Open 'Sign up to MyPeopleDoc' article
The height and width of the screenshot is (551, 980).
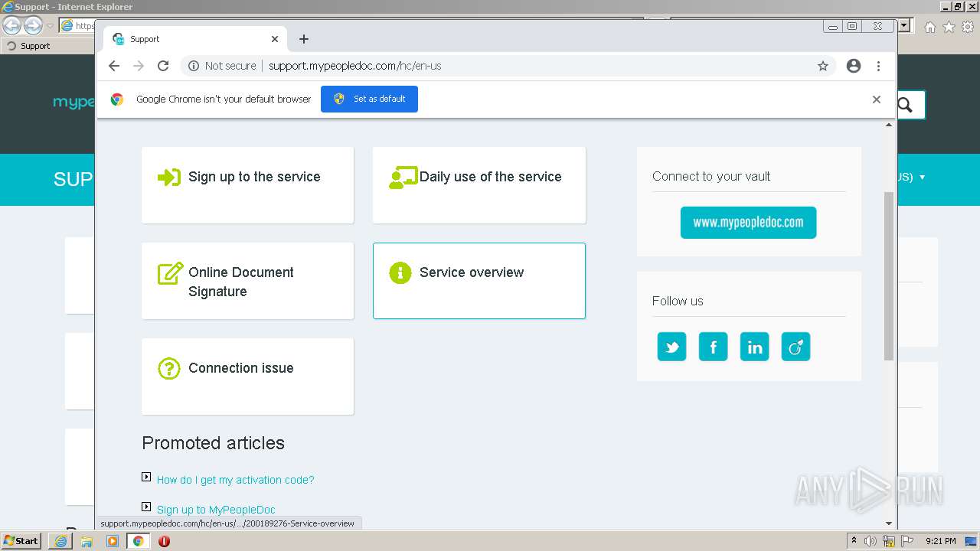point(216,510)
